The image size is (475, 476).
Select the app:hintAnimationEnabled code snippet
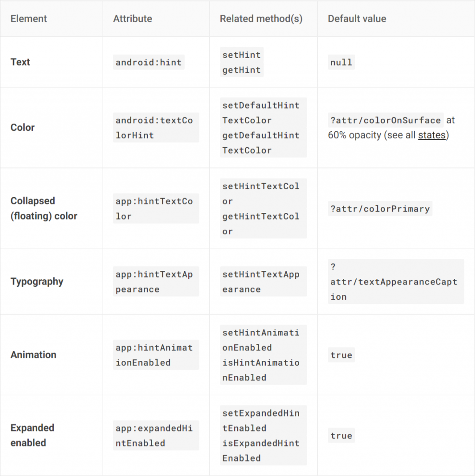pyautogui.click(x=154, y=355)
